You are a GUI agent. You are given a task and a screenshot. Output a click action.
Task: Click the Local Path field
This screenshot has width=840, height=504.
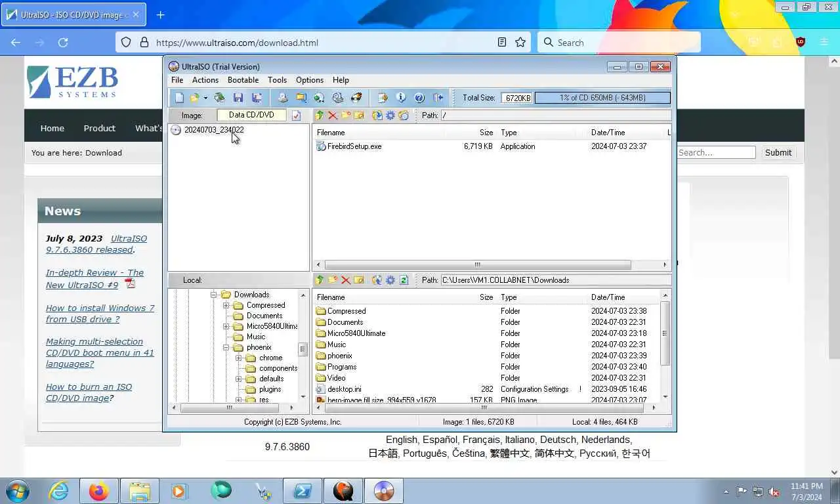click(555, 280)
